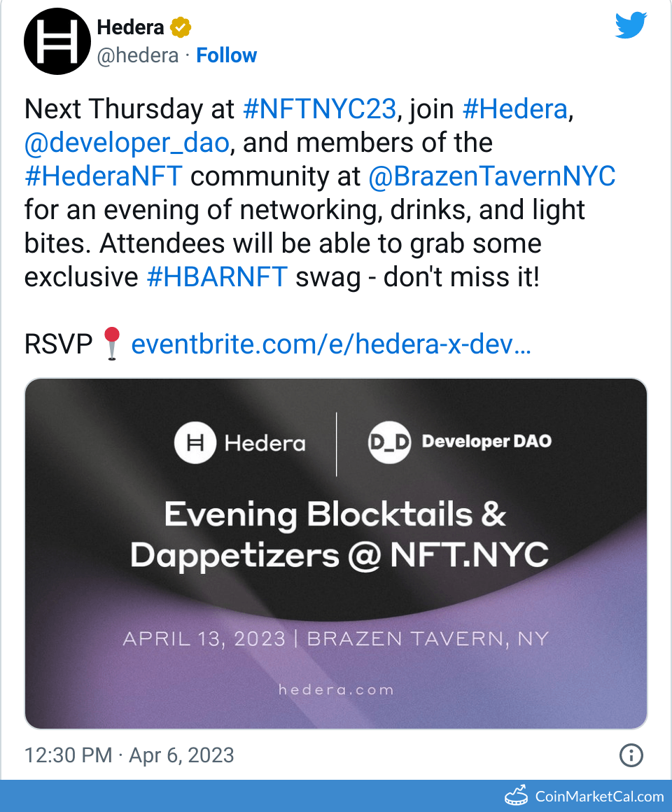Open the eventbrite RSVP link
The height and width of the screenshot is (812, 672).
[x=330, y=344]
